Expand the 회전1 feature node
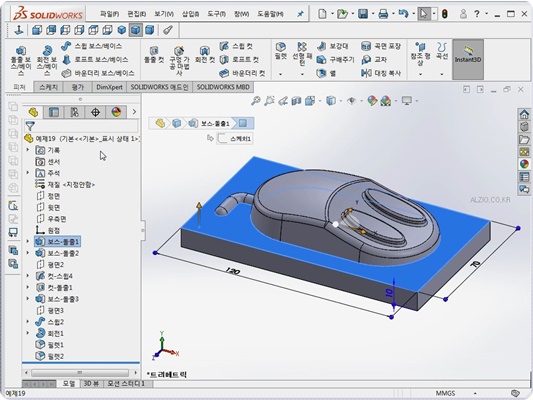The image size is (533, 400). click(28, 333)
